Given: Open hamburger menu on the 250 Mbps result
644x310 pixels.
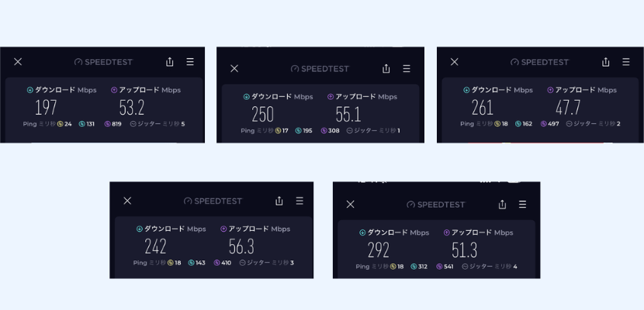Looking at the screenshot, I should [x=407, y=68].
